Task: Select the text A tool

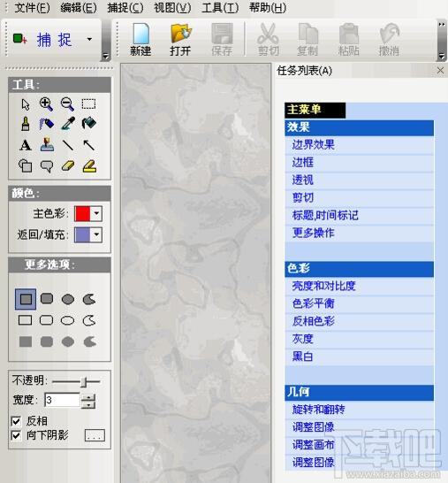Action: pyautogui.click(x=26, y=145)
